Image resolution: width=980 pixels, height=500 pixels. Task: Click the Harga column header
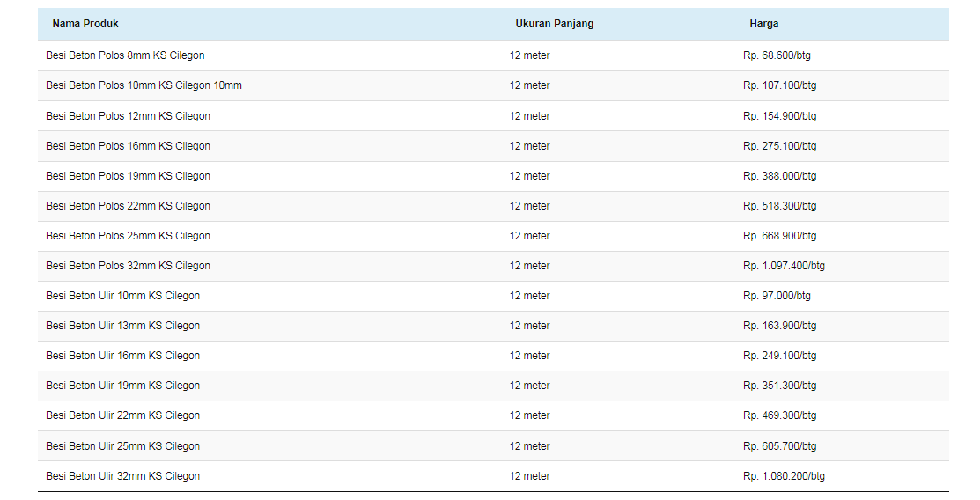(x=763, y=24)
